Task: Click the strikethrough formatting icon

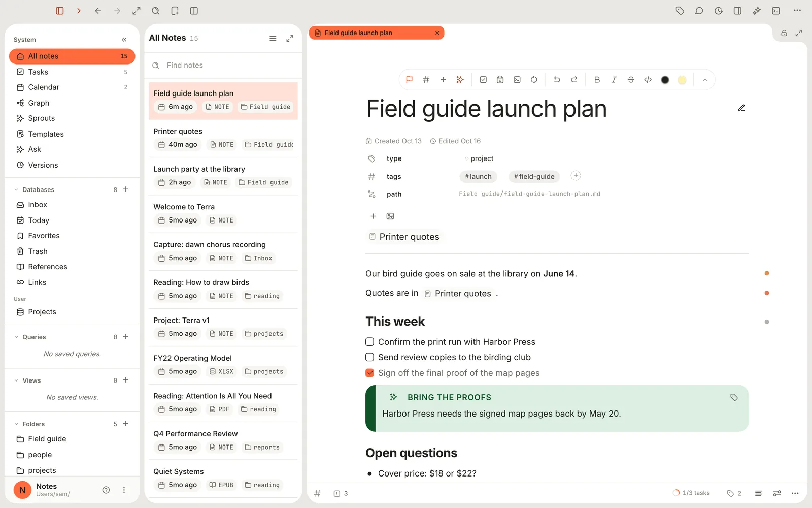Action: [x=631, y=80]
